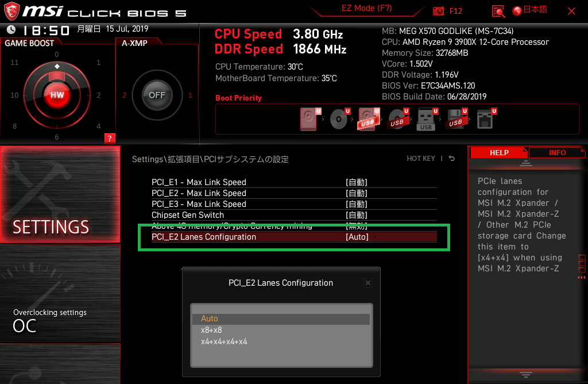Open PCI_E1 - Max Link Speed setting
The width and height of the screenshot is (588, 384).
(294, 182)
